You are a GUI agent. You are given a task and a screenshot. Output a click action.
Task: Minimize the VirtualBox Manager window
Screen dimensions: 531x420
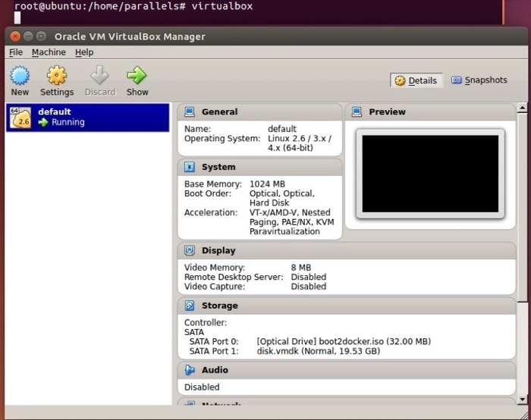pyautogui.click(x=29, y=36)
